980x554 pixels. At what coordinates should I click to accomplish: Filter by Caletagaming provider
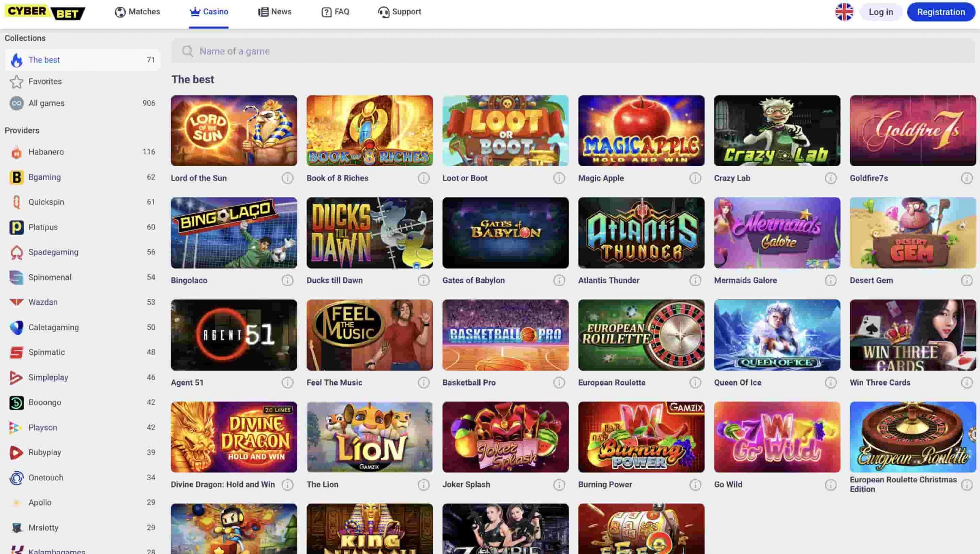click(x=83, y=328)
